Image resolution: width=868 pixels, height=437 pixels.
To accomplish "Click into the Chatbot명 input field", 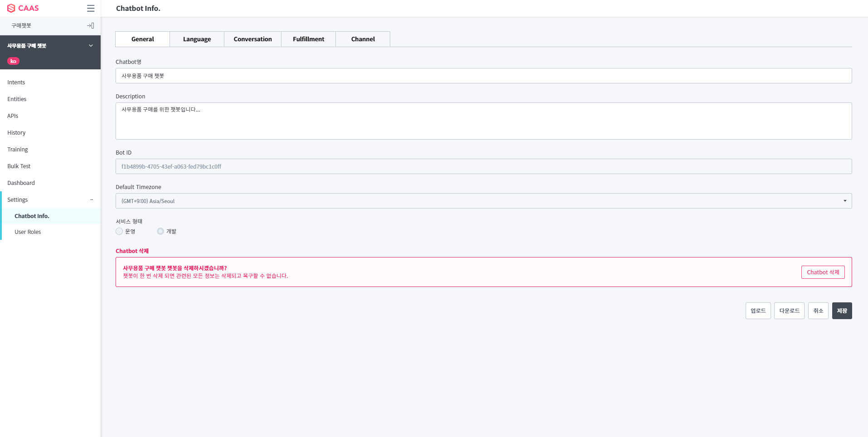I will (483, 76).
